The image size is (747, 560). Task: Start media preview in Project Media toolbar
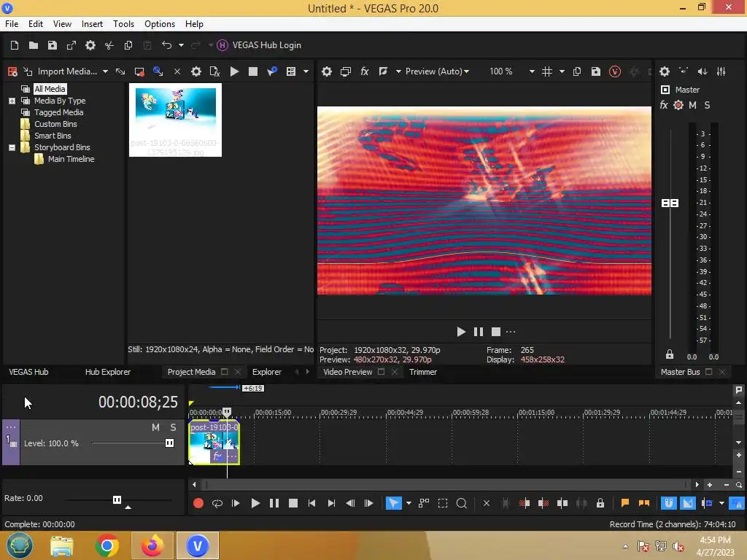click(x=234, y=71)
